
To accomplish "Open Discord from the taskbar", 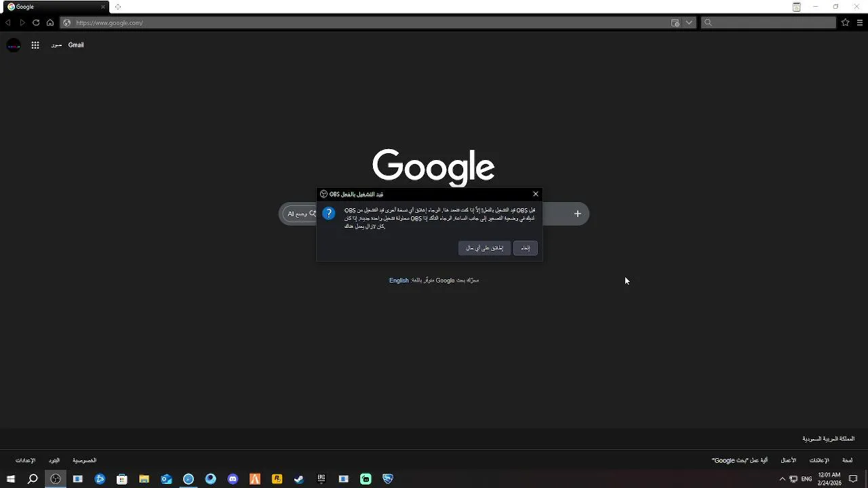I will (233, 479).
